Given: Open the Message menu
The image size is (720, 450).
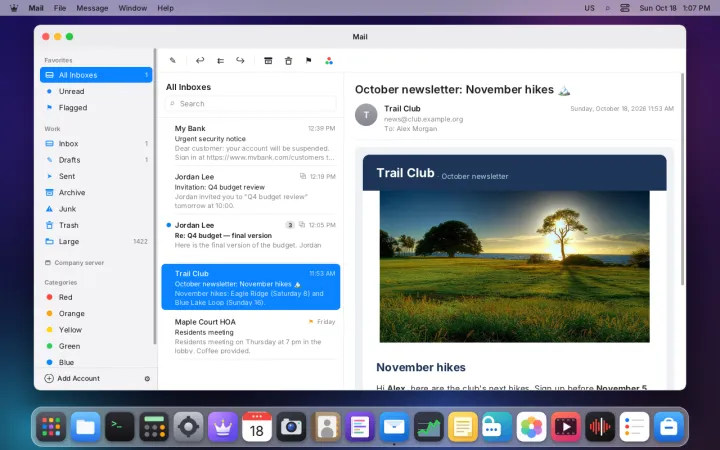Looking at the screenshot, I should click(x=92, y=8).
